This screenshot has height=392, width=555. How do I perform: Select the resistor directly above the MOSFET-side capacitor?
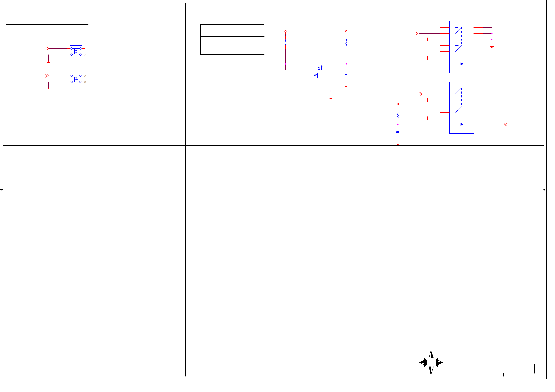point(346,42)
